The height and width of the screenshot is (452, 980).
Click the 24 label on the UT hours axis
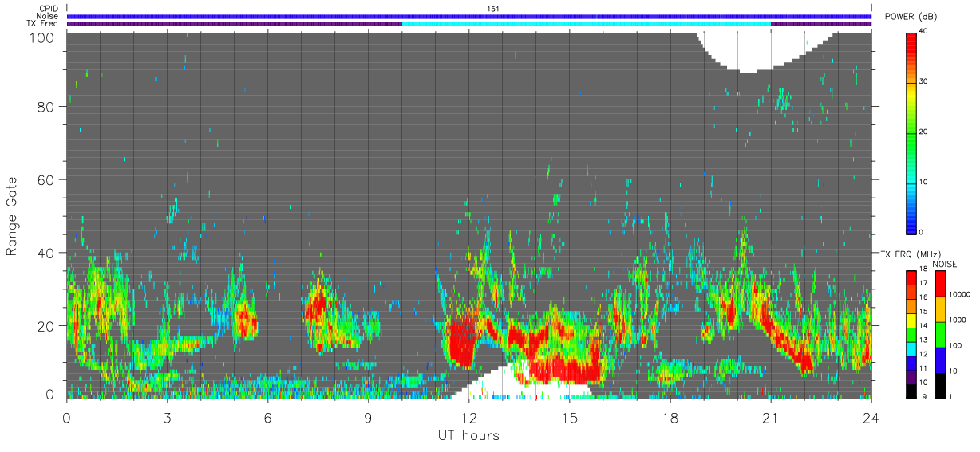(871, 417)
